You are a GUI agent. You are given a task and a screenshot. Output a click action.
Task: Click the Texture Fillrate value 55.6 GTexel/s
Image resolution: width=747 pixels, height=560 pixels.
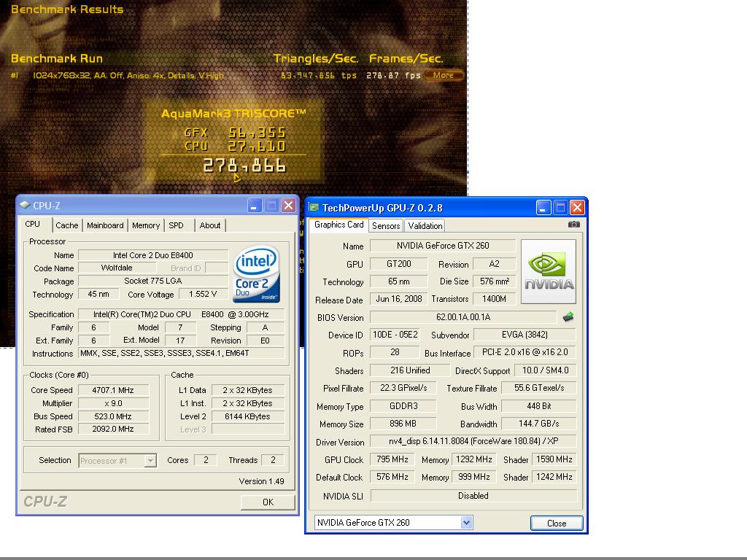[x=539, y=388]
